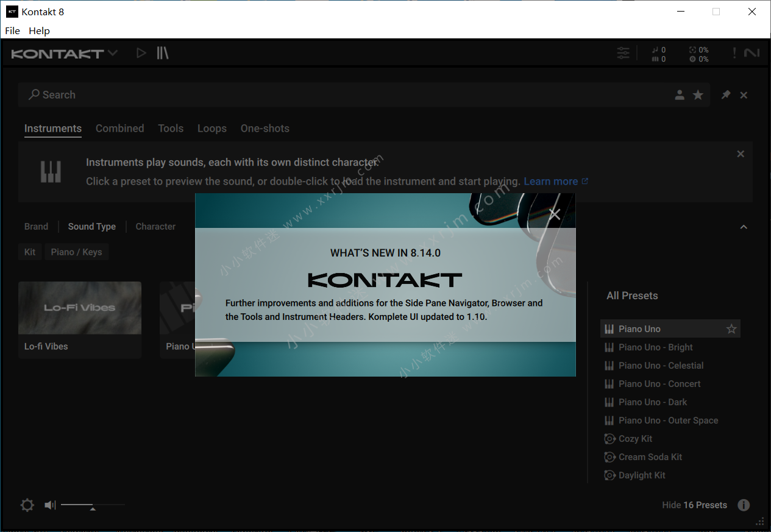Click Hide 16 Presets
Screen dimensions: 771x532
[694, 505]
